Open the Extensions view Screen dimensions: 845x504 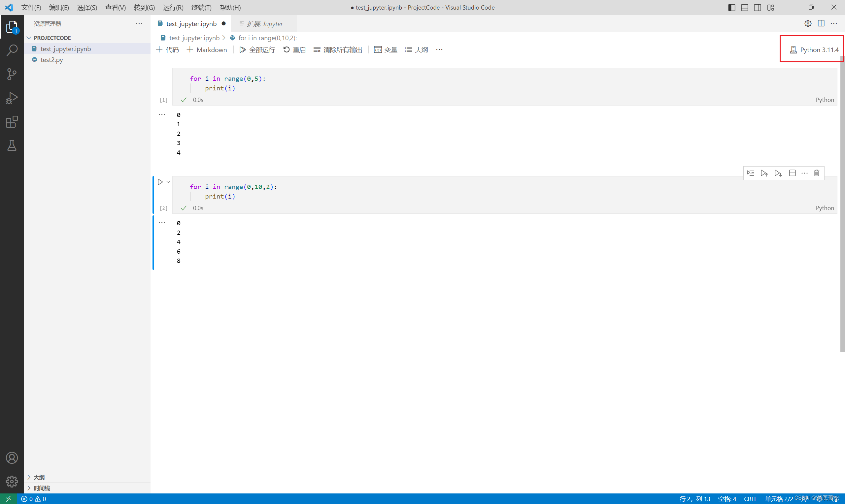click(12, 122)
